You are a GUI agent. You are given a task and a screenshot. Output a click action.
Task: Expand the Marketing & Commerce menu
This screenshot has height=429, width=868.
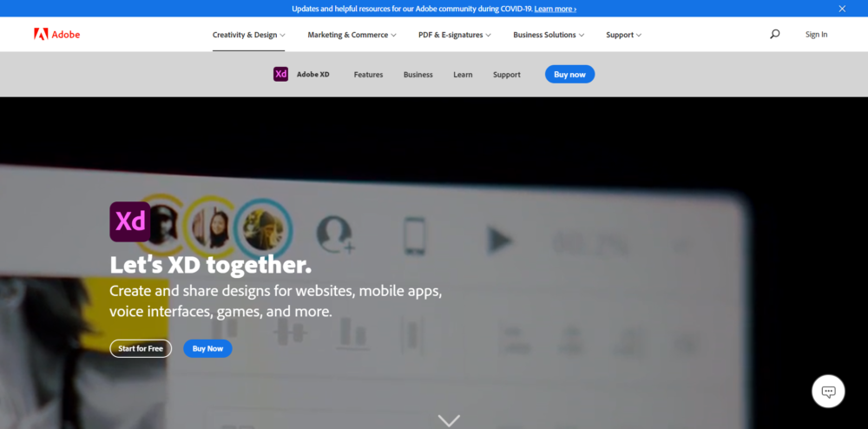pos(352,35)
